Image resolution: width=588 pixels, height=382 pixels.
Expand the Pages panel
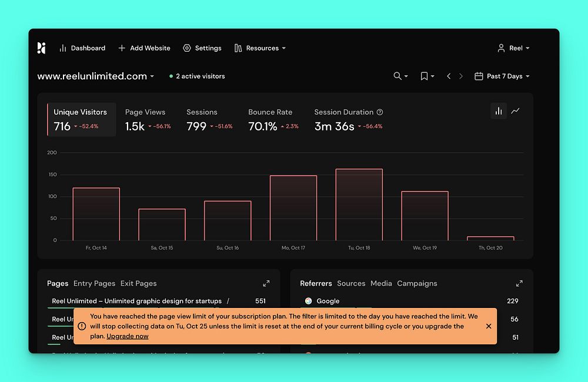click(x=266, y=283)
